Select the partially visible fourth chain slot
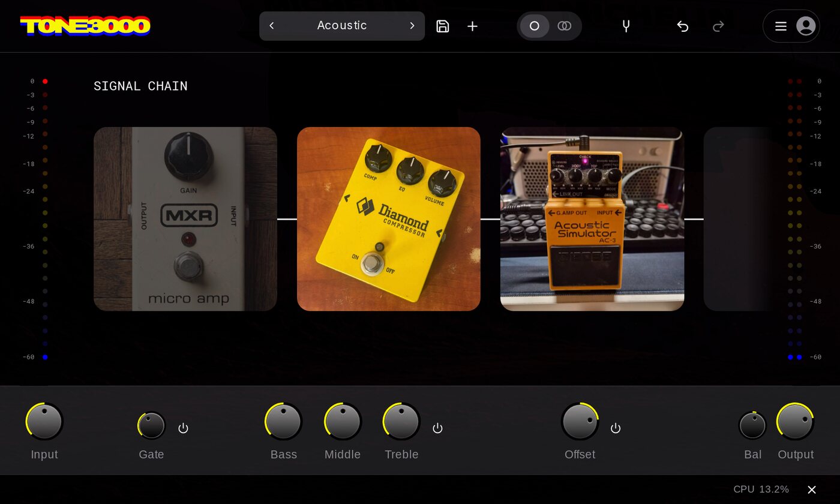 (738, 219)
